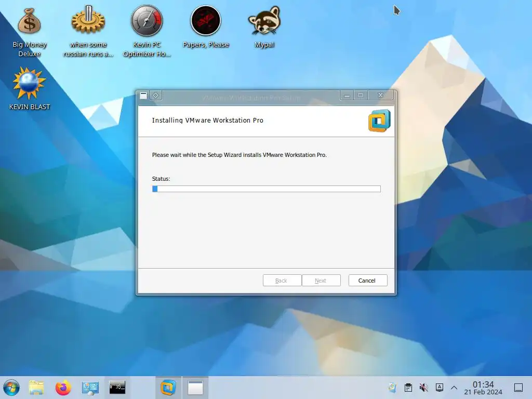Click the 'Installing VMware Workstation Pro' heading
Image resolution: width=532 pixels, height=399 pixels.
tap(208, 120)
